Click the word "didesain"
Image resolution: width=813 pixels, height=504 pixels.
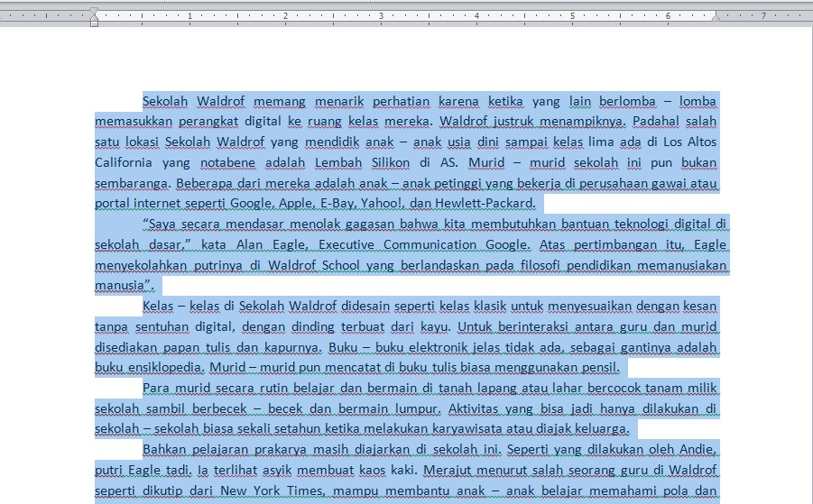tap(365, 307)
